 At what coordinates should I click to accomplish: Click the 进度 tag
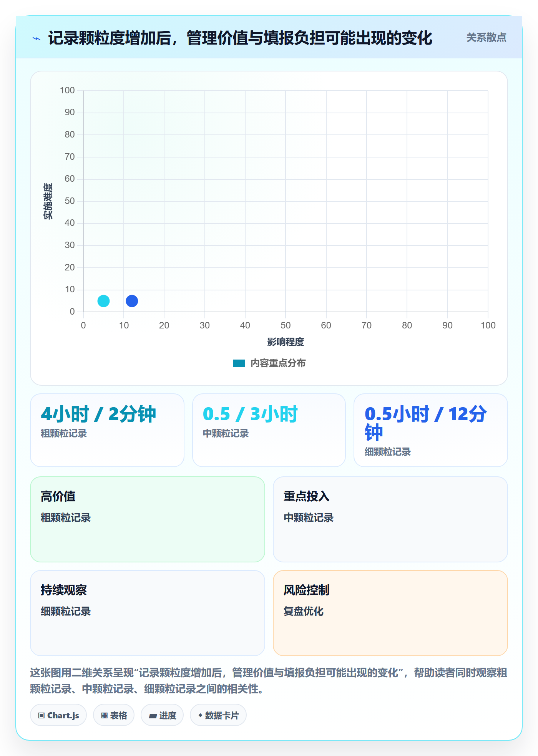coord(162,715)
